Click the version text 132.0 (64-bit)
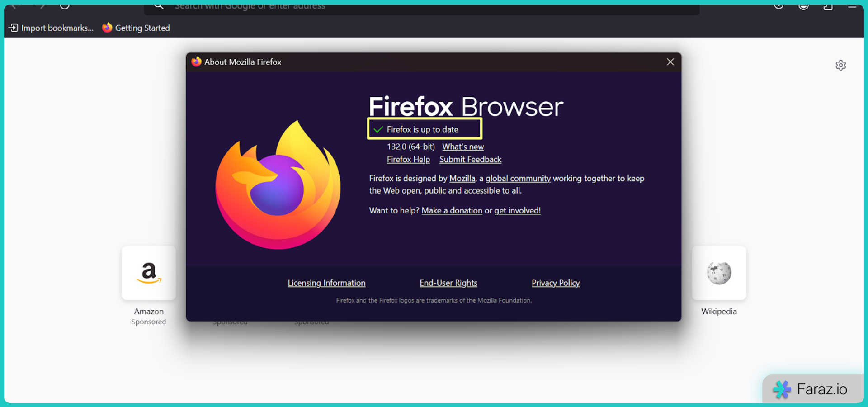The height and width of the screenshot is (407, 868). 410,147
